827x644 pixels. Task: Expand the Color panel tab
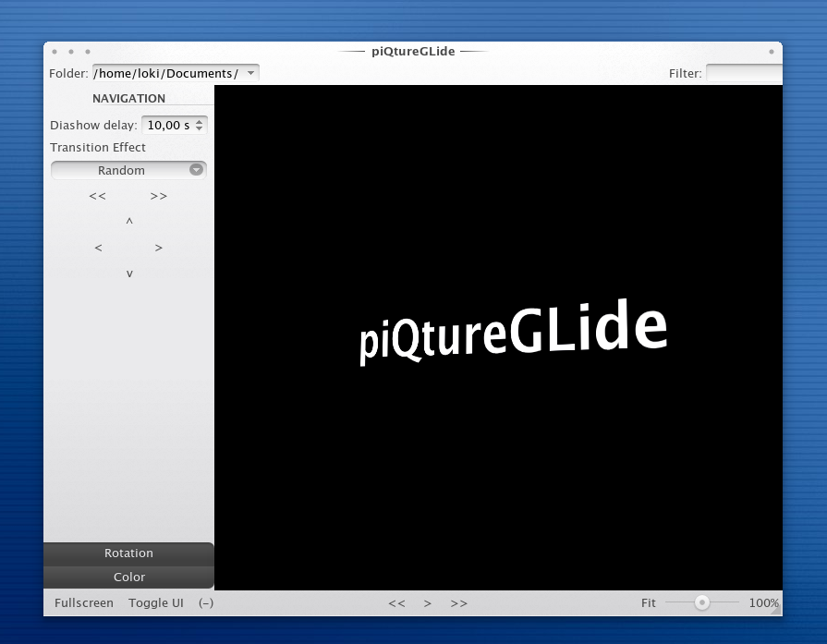click(x=128, y=577)
